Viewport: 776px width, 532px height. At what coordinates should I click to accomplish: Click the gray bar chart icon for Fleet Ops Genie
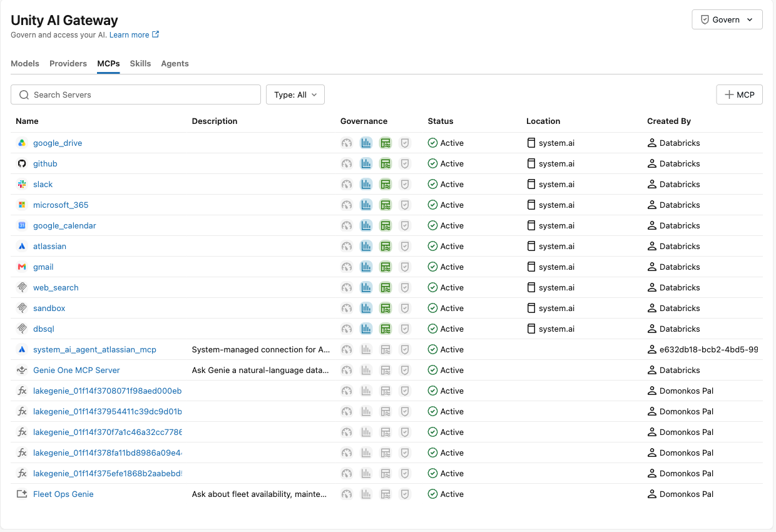366,494
